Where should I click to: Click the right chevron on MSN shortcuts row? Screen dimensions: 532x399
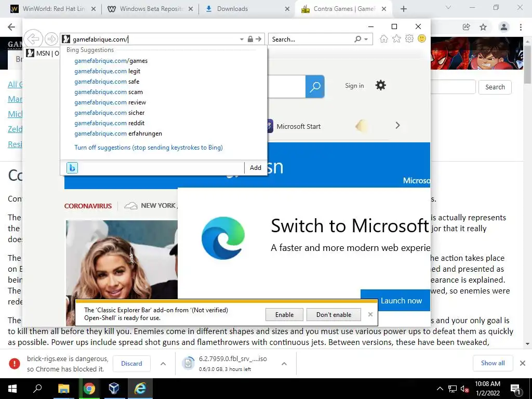point(397,126)
